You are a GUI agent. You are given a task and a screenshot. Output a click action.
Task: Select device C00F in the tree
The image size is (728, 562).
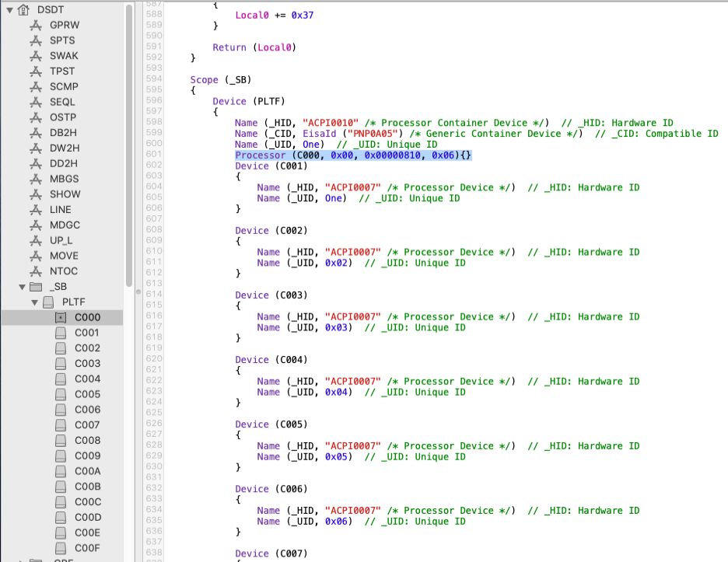87,548
